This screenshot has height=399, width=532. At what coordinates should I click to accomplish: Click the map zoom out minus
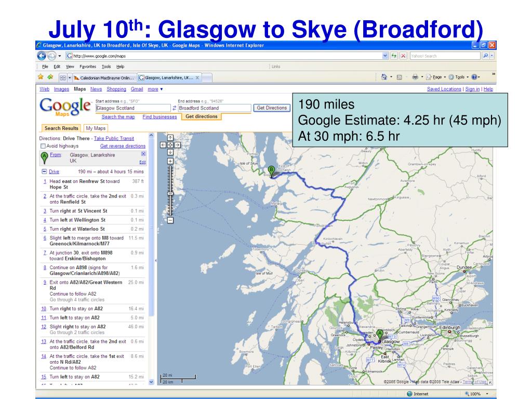click(x=170, y=220)
